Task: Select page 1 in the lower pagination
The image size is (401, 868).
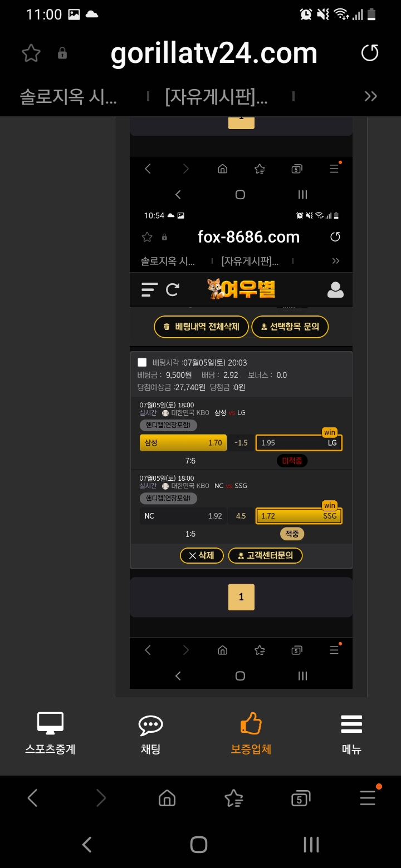Action: tap(241, 597)
